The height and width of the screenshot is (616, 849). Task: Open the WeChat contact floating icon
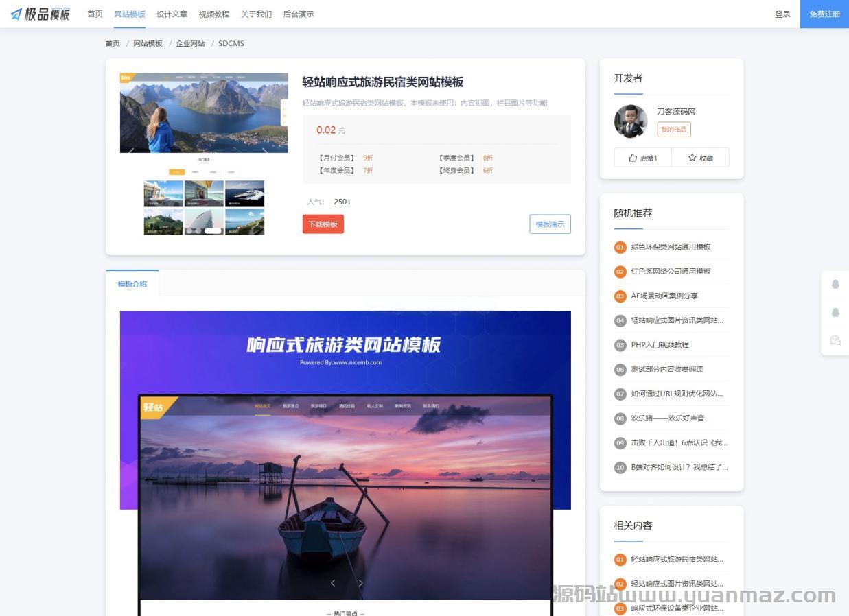pyautogui.click(x=835, y=340)
